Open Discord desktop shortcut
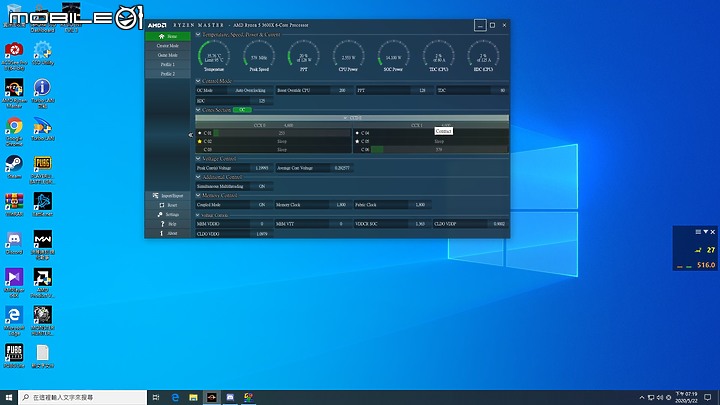This screenshot has height=405, width=720. [14, 243]
